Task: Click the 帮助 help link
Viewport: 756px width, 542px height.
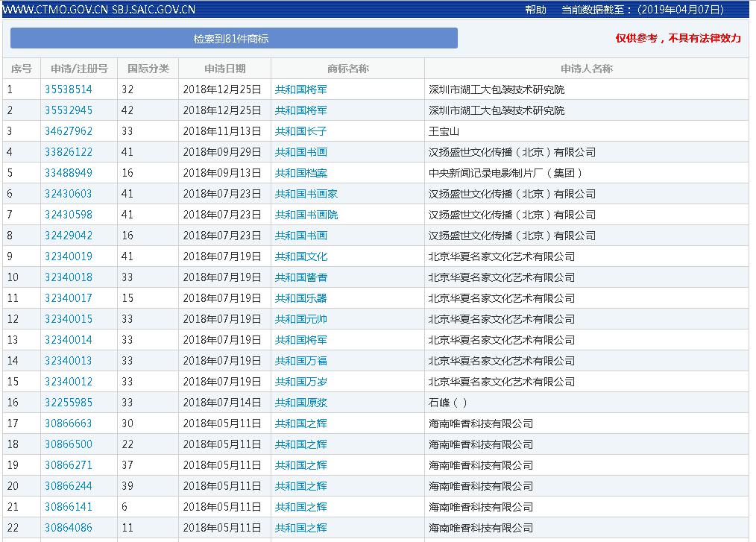Action: [x=535, y=10]
